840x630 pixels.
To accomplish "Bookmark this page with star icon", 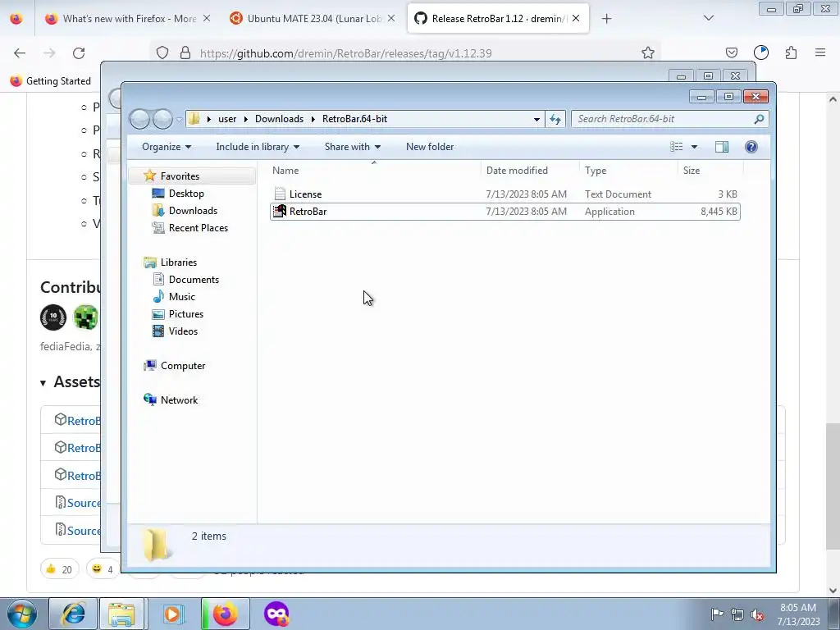I will click(648, 53).
